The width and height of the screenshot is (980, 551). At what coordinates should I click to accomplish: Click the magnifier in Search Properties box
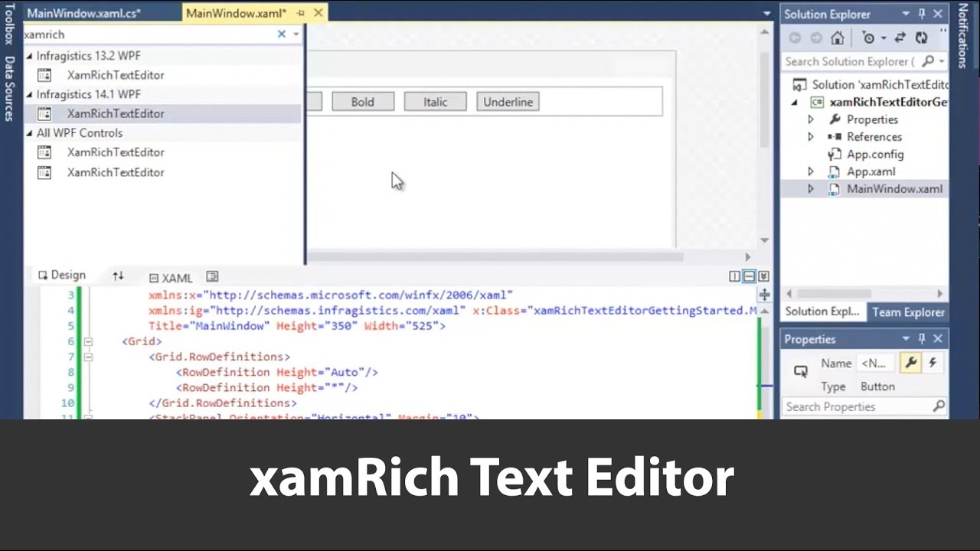click(x=939, y=406)
